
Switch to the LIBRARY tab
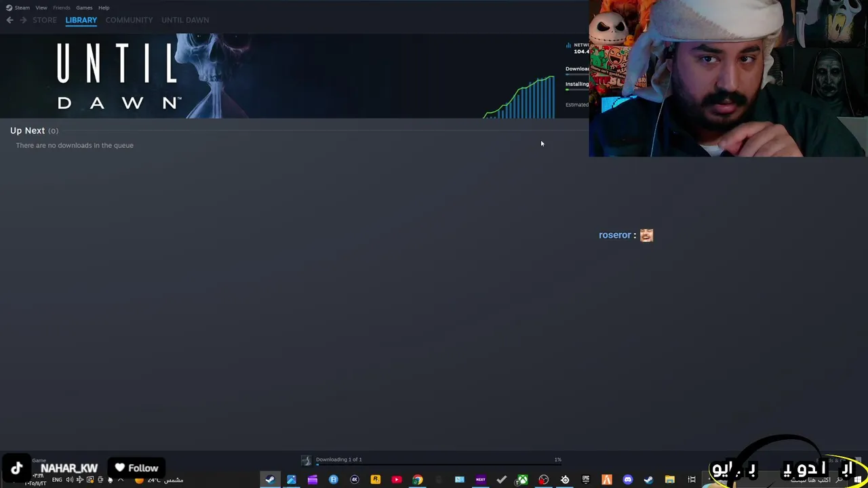click(81, 20)
